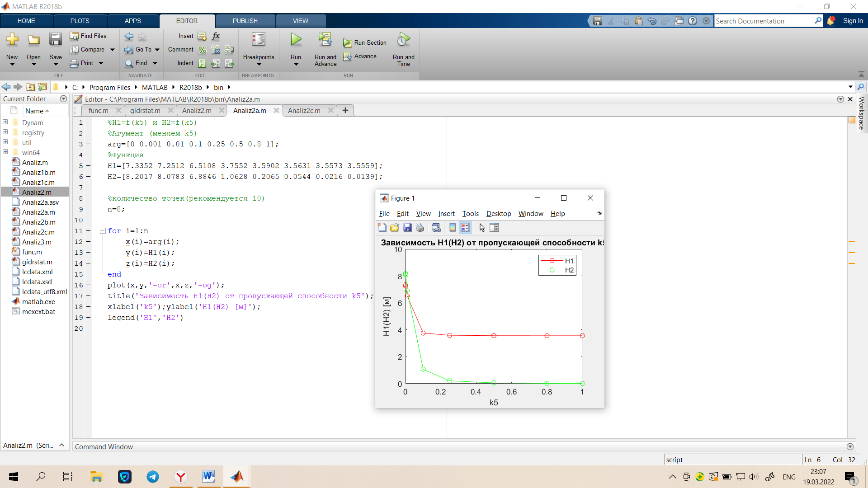Screen dimensions: 868x488
Task: Open the Breakpoints tool in the ribbon
Action: pos(258,47)
